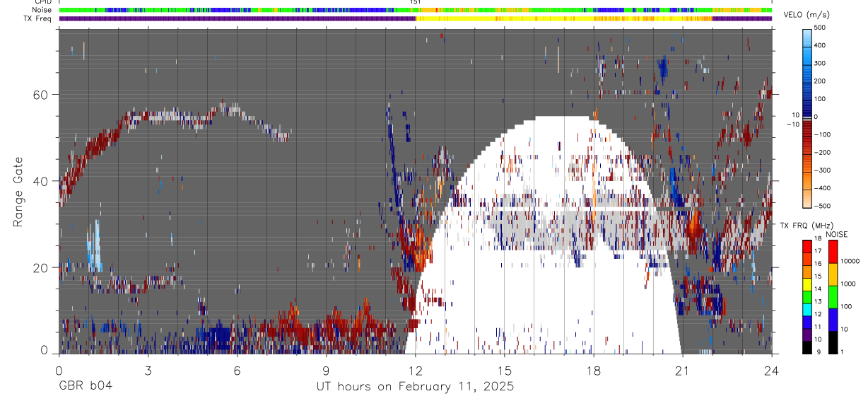
Task: Click the noise color strip above the plot
Action: pos(415,10)
